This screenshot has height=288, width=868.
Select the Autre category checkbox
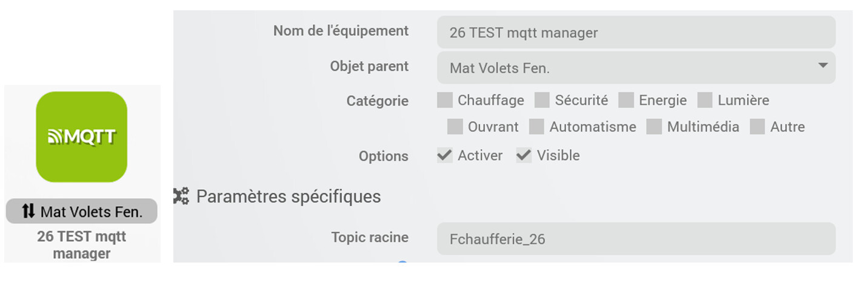point(757,127)
